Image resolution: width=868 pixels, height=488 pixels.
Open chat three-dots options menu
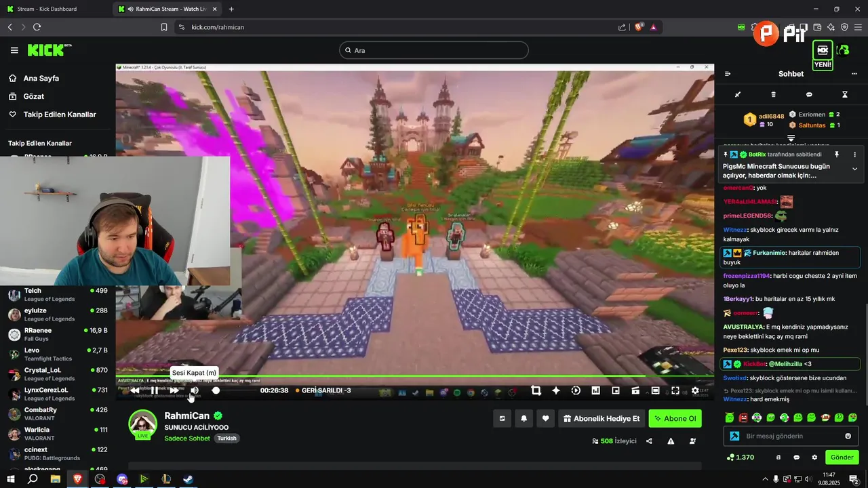(854, 74)
